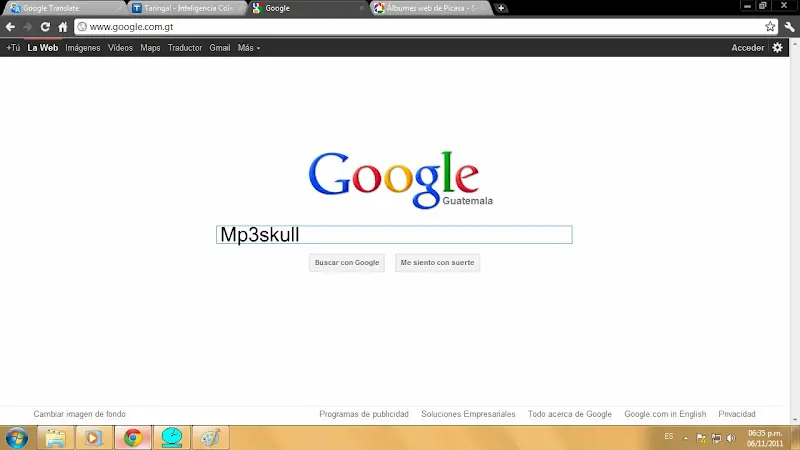Screen dimensions: 800x450
Task: Click Chrome icon in taskbar
Action: point(133,438)
